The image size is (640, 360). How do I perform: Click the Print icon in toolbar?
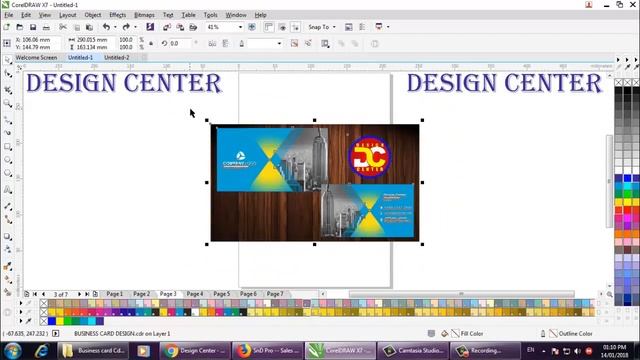47,27
